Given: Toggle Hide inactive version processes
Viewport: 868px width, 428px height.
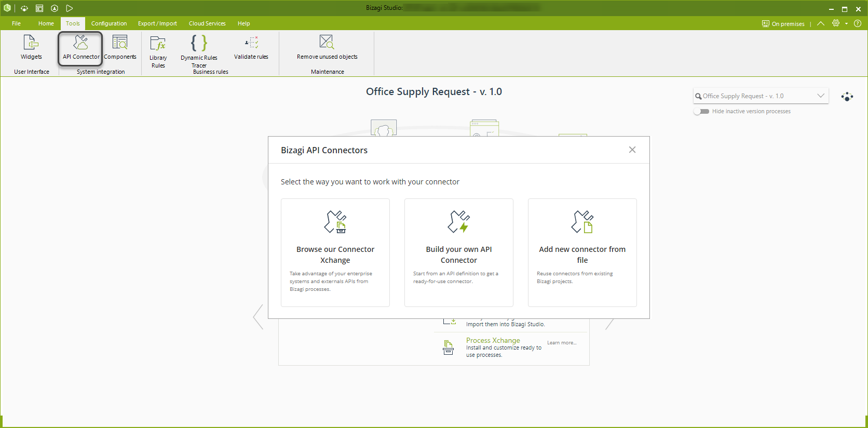Looking at the screenshot, I should point(702,111).
